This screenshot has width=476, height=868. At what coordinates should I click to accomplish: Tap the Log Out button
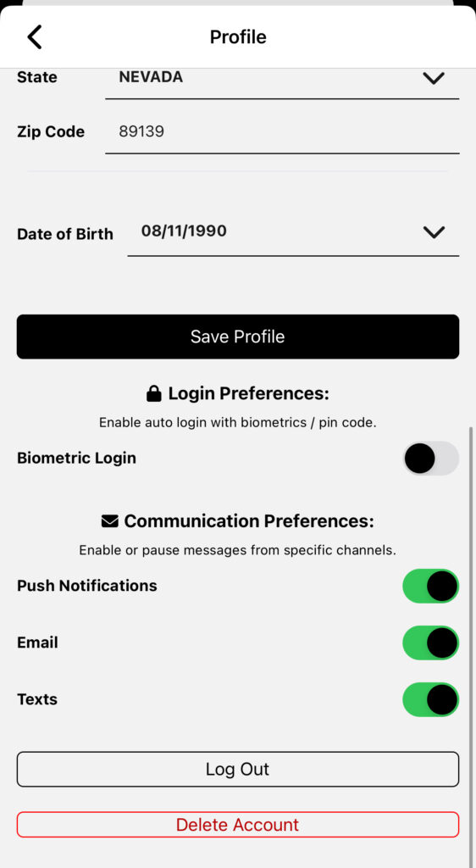coord(238,769)
